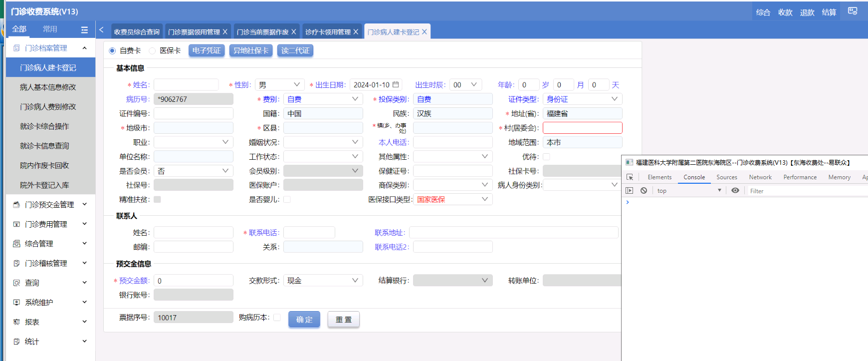Click the 异地社保卡 button
Viewport: 868px width, 361px height.
(x=251, y=50)
